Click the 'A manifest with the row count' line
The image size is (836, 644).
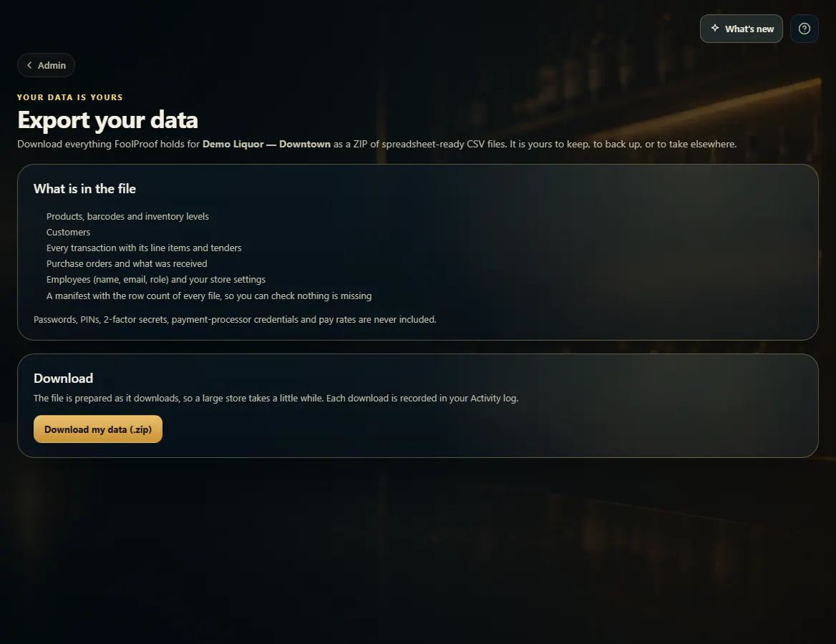click(x=209, y=296)
